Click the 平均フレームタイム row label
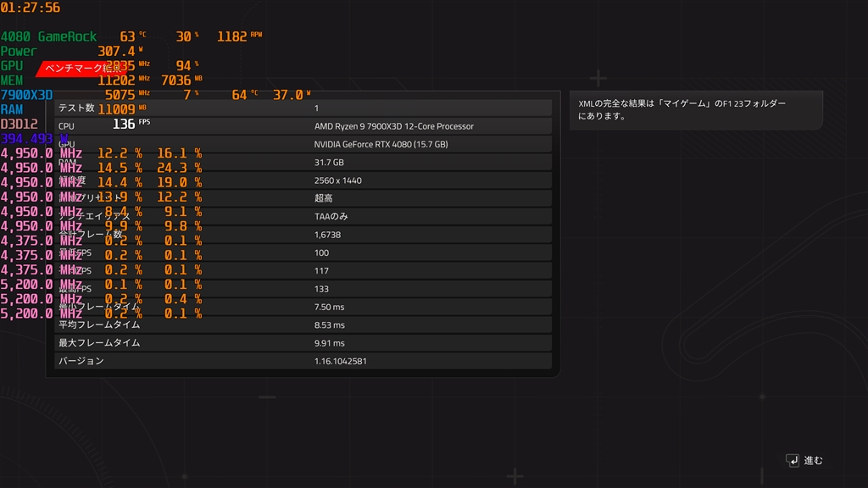Viewport: 868px width, 488px height. pos(99,324)
